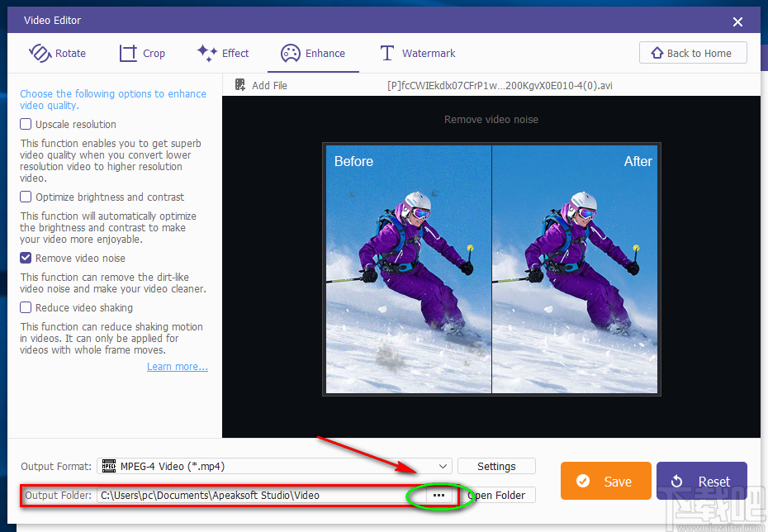The height and width of the screenshot is (532, 768).
Task: Click the MPEG format icon
Action: 109,466
